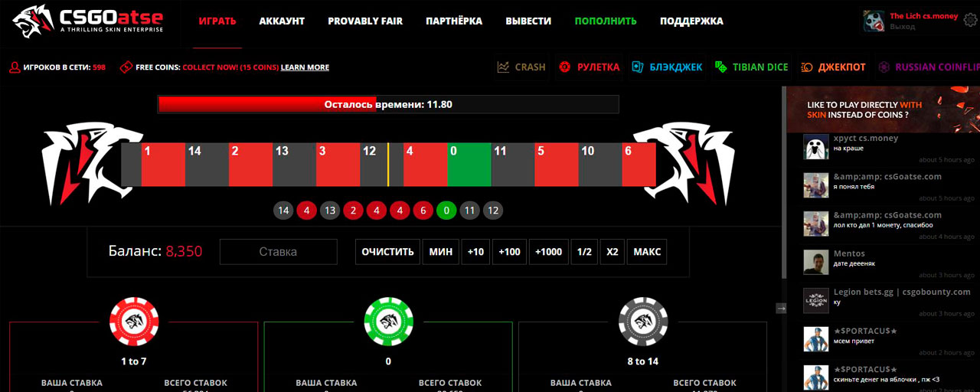Open the PROVABLY FAIR page
The image size is (980, 392).
365,21
